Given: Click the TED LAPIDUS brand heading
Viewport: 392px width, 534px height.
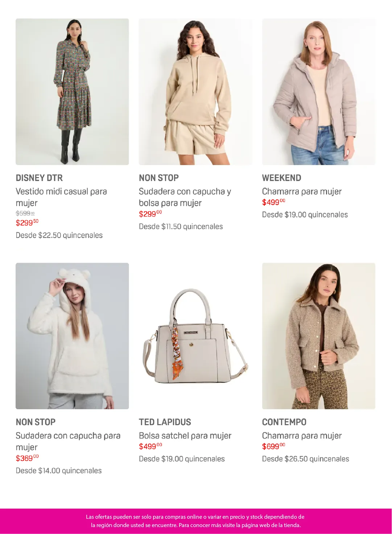Looking at the screenshot, I should pos(165,422).
